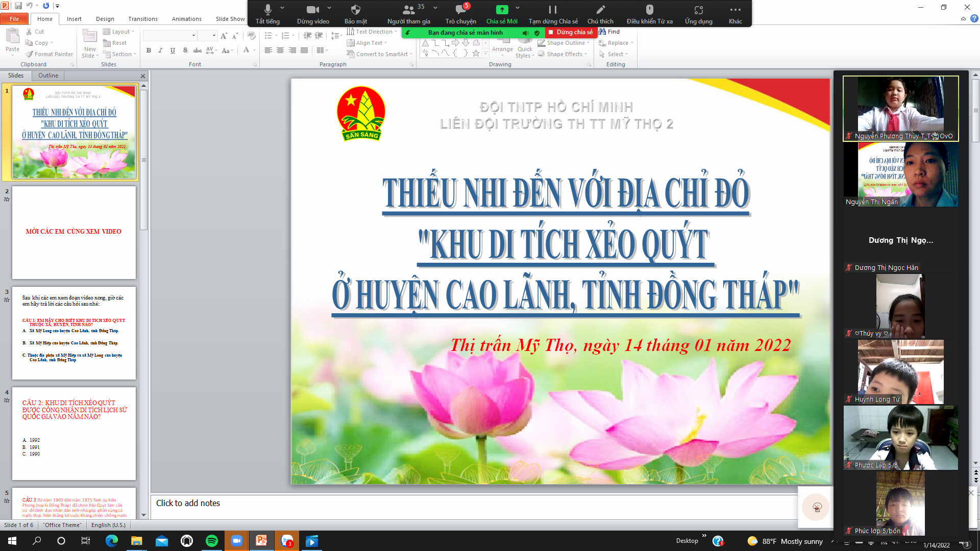Insert a New Slide
The width and height of the screenshot is (980, 551).
[90, 44]
